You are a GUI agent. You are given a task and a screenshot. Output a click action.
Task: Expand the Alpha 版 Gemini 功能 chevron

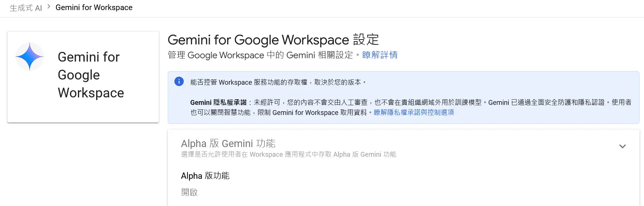622,146
